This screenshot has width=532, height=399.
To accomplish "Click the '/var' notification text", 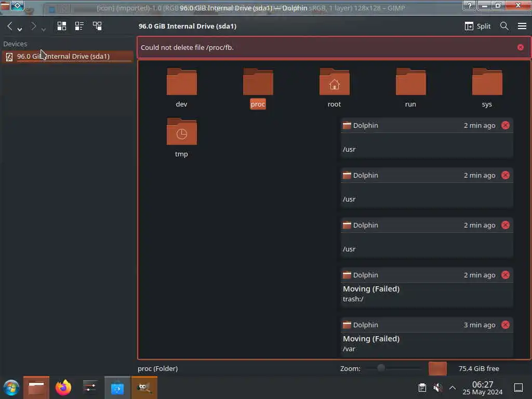I will [349, 349].
